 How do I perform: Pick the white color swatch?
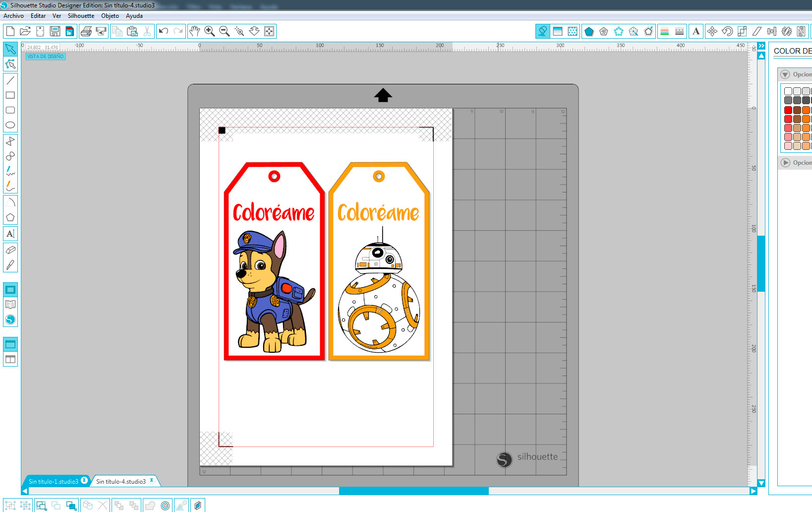tap(788, 91)
